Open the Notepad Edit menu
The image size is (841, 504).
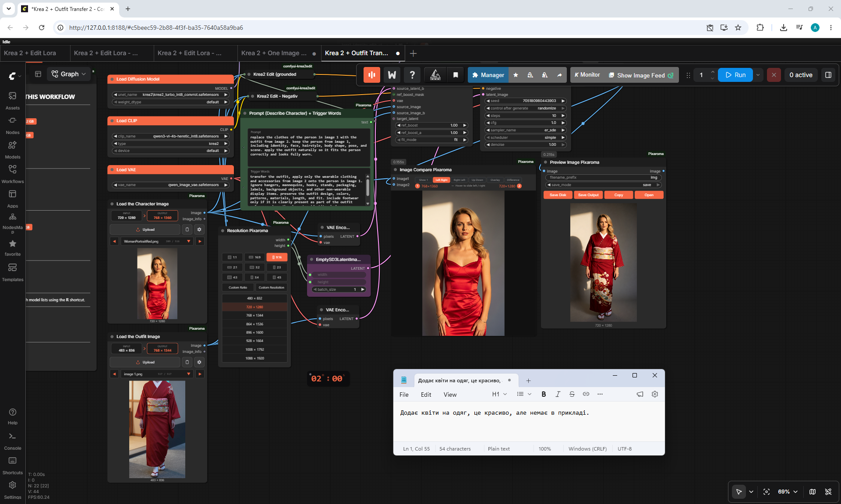(426, 395)
